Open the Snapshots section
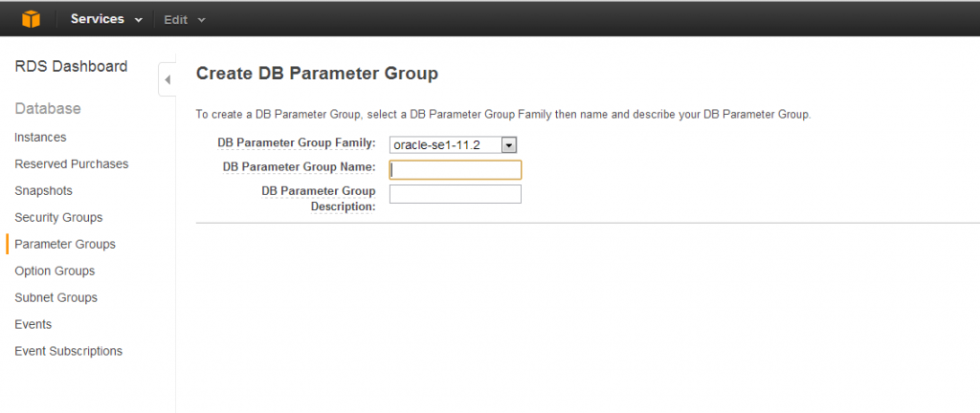The width and height of the screenshot is (980, 413). coord(44,191)
